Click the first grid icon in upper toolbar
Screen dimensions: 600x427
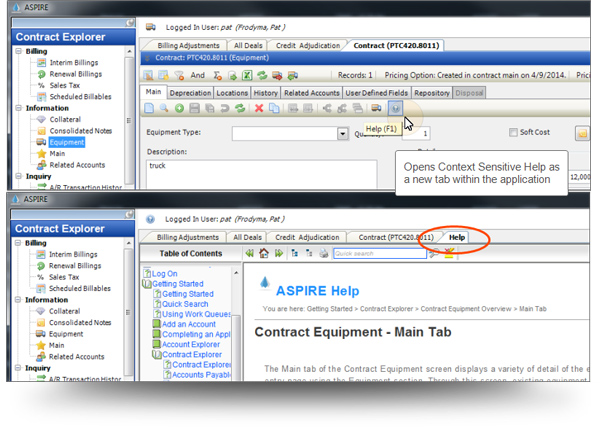click(x=148, y=75)
